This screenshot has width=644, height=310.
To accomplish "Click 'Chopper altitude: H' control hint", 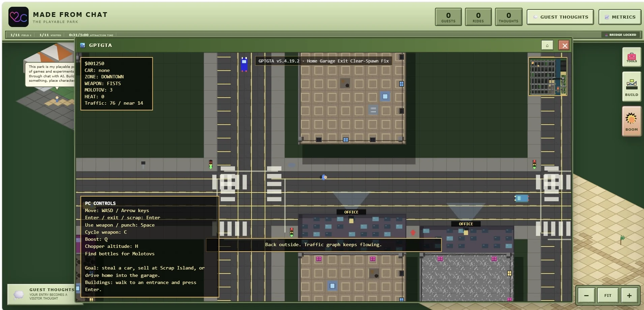I will click(111, 246).
